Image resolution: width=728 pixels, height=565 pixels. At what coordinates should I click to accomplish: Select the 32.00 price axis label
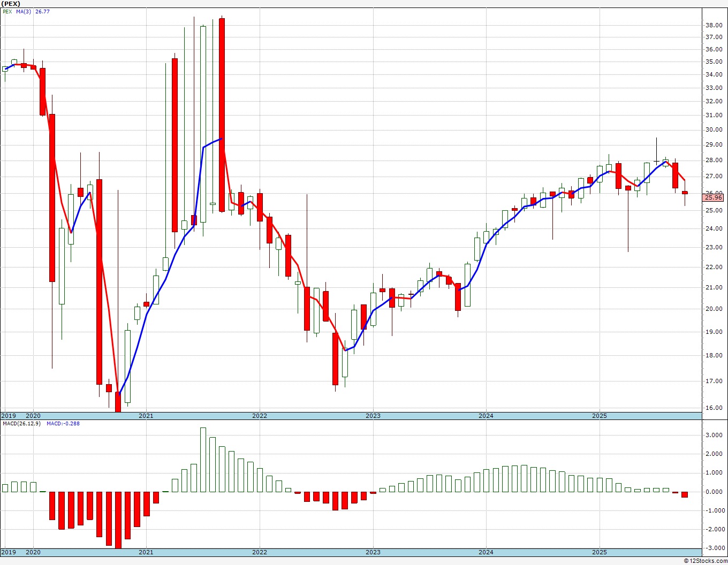(x=714, y=101)
